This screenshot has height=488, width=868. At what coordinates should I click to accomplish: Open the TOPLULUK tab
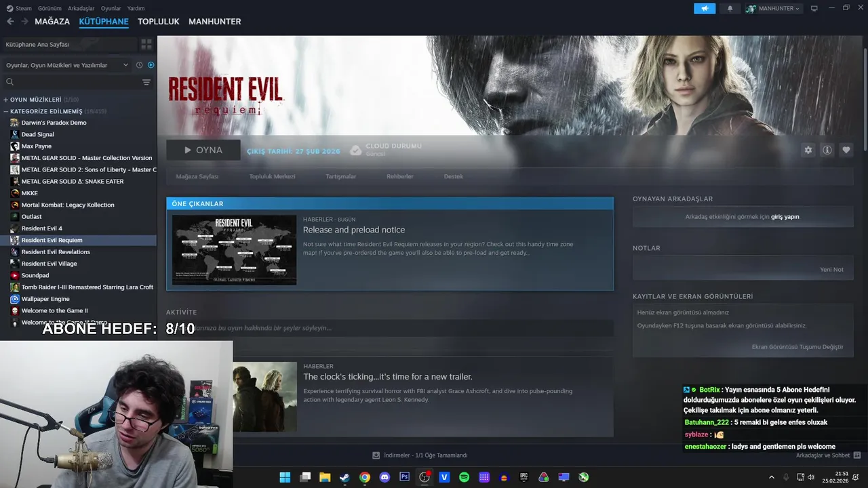click(x=159, y=22)
